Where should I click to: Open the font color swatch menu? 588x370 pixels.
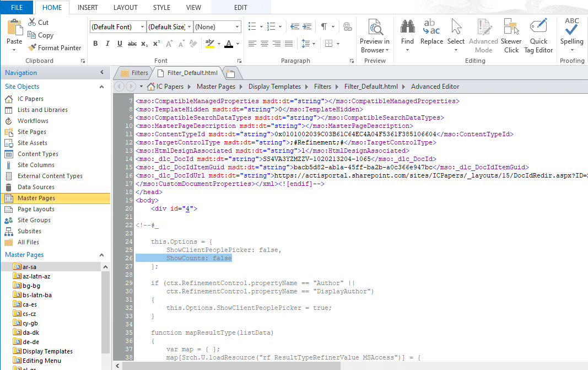point(229,44)
